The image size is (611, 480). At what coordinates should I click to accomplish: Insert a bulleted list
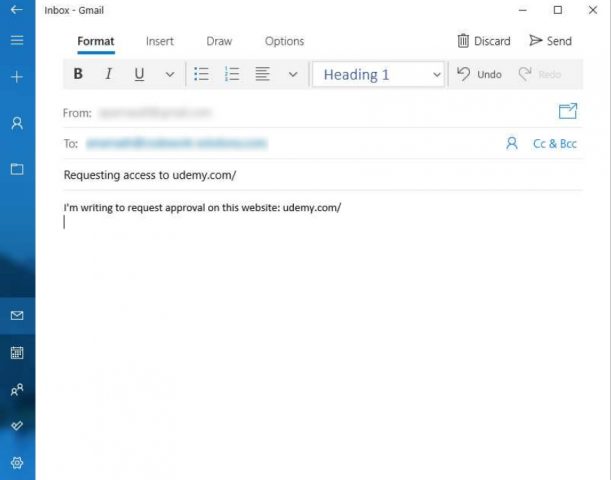(201, 74)
